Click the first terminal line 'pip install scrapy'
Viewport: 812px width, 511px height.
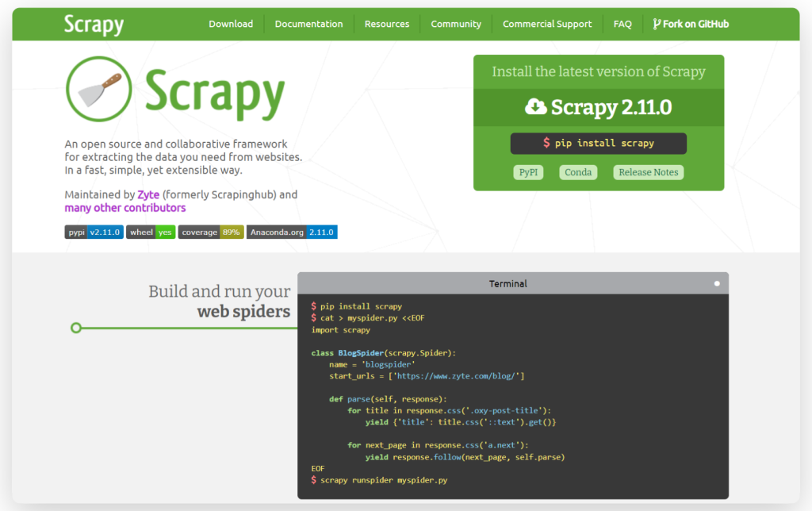[356, 307]
